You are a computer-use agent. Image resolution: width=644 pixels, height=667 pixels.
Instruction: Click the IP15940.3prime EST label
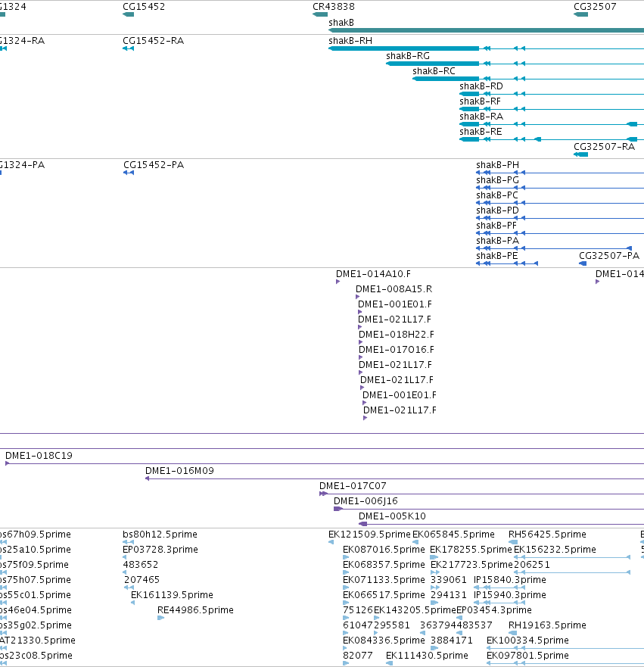coord(509,595)
